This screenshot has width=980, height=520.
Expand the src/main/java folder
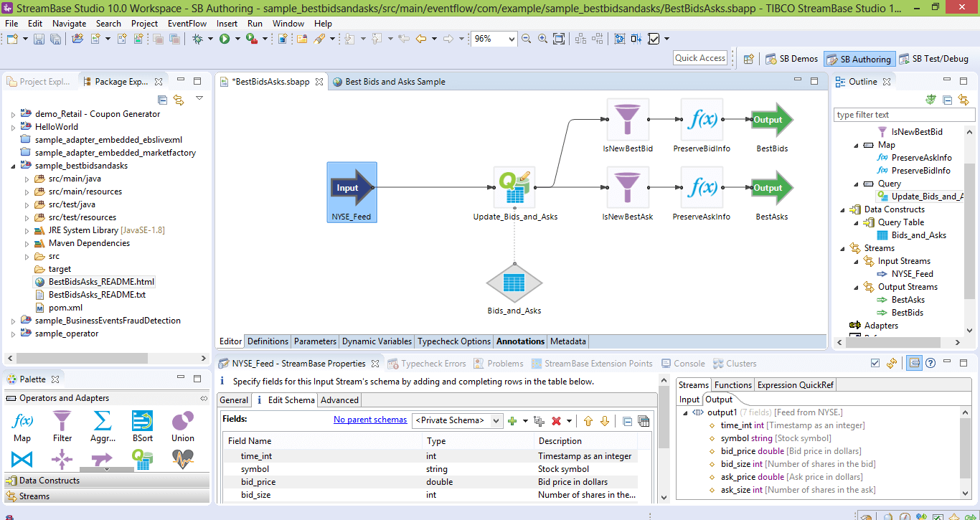click(x=26, y=179)
